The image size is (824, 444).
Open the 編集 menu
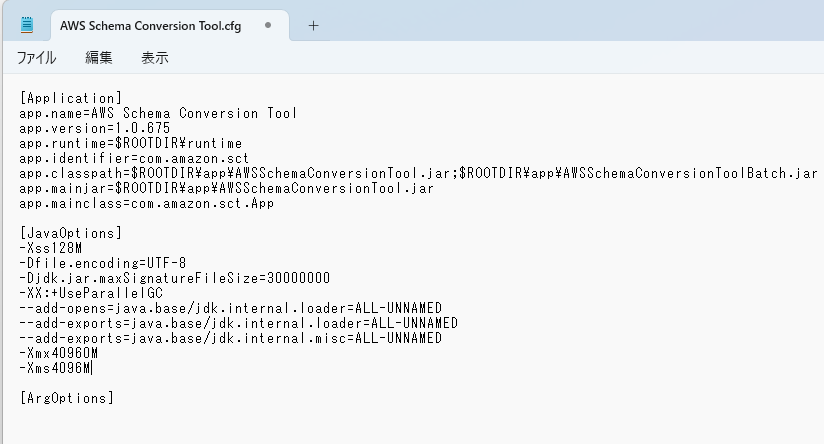tap(99, 57)
